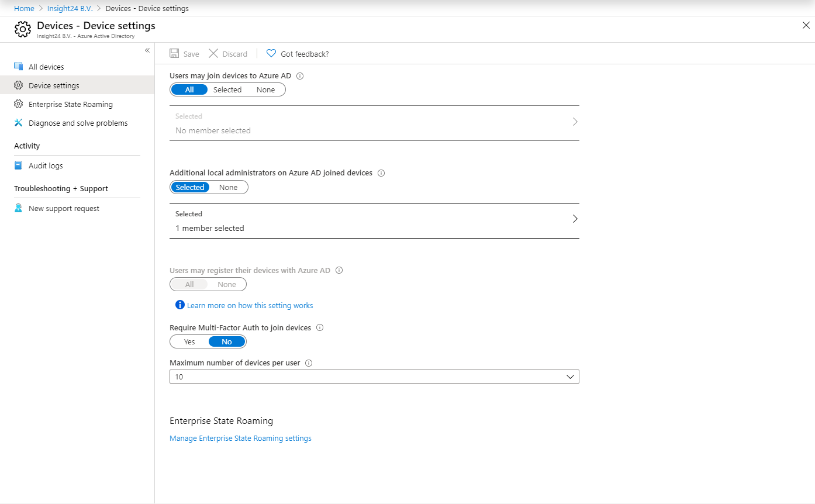Set Additional local administrators to Selected
The width and height of the screenshot is (815, 504).
click(190, 187)
